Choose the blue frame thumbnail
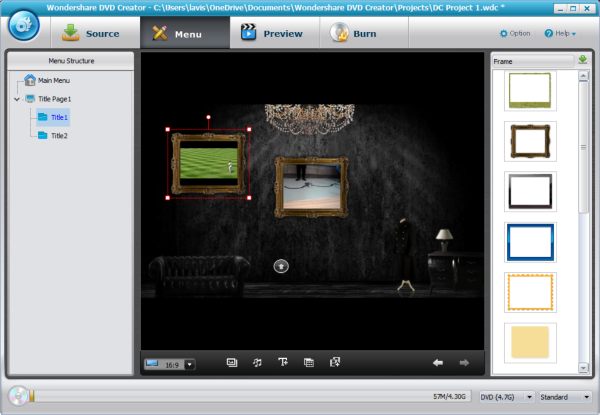This screenshot has height=415, width=600. [x=530, y=242]
